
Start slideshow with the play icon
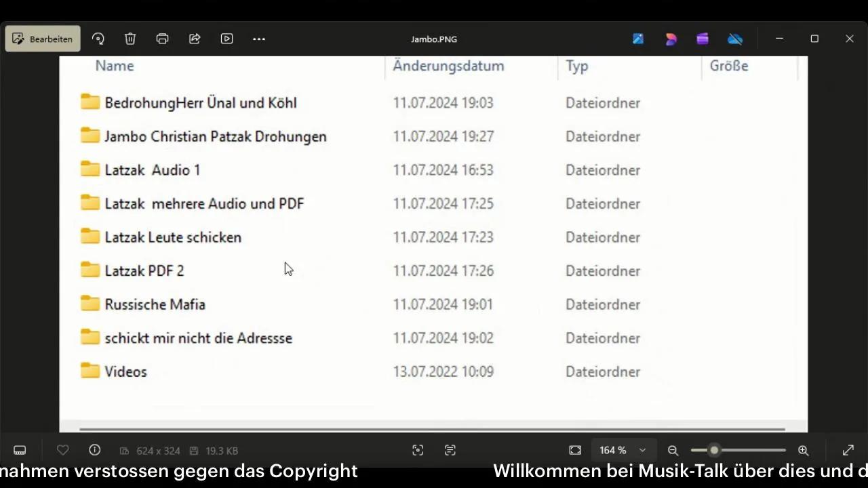coord(227,39)
